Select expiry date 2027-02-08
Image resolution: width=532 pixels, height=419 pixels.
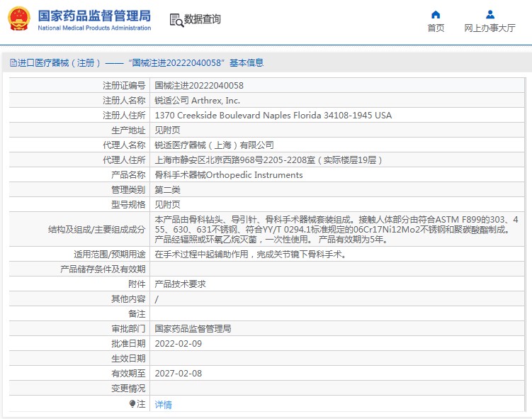pyautogui.click(x=179, y=374)
